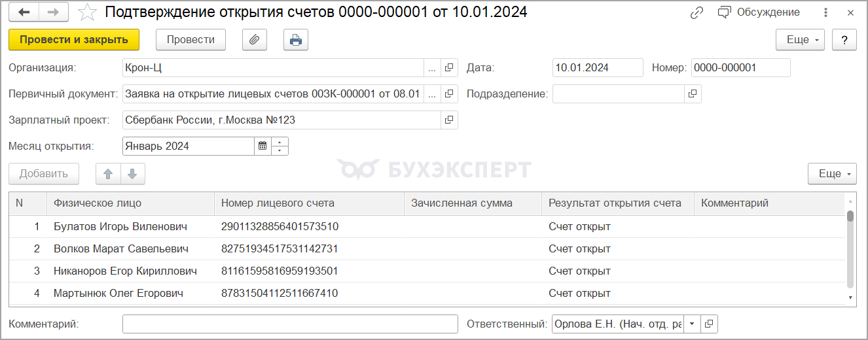Viewport: 868px width, 340px height.
Task: Open calendar picker for Месяц открытия
Action: [262, 146]
